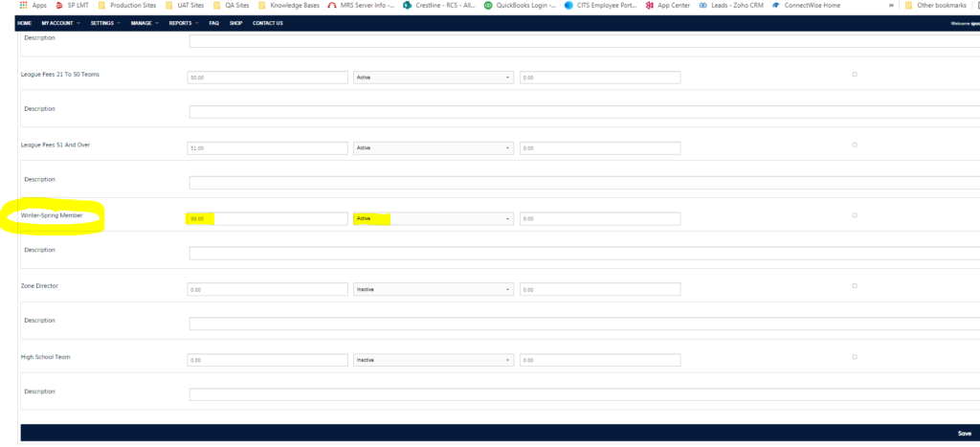This screenshot has width=980, height=447.
Task: Tick the Winter-Spring Member row checkbox
Action: click(855, 215)
